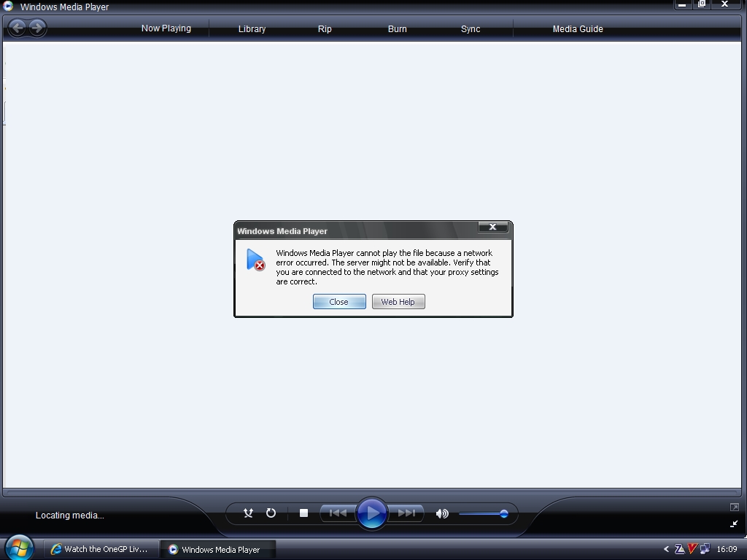Restore down the Media Player window
Screen dimensions: 747x560
[x=702, y=4]
